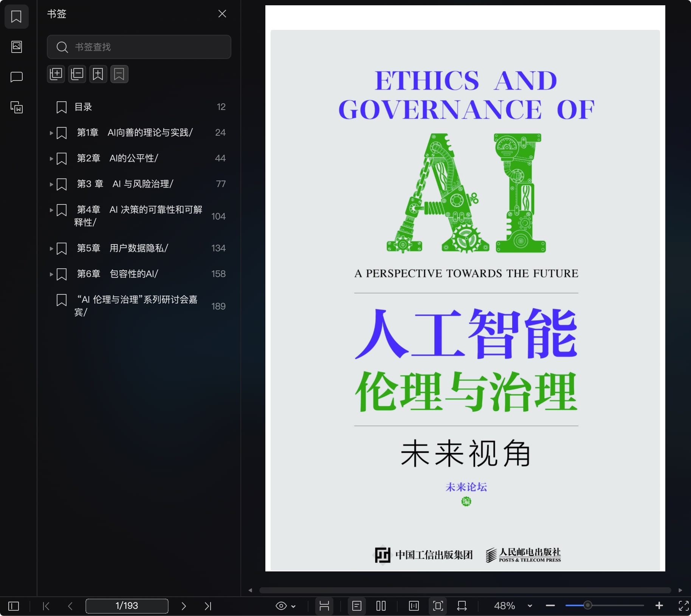The height and width of the screenshot is (616, 691).
Task: Select two-page view
Action: pos(381,606)
